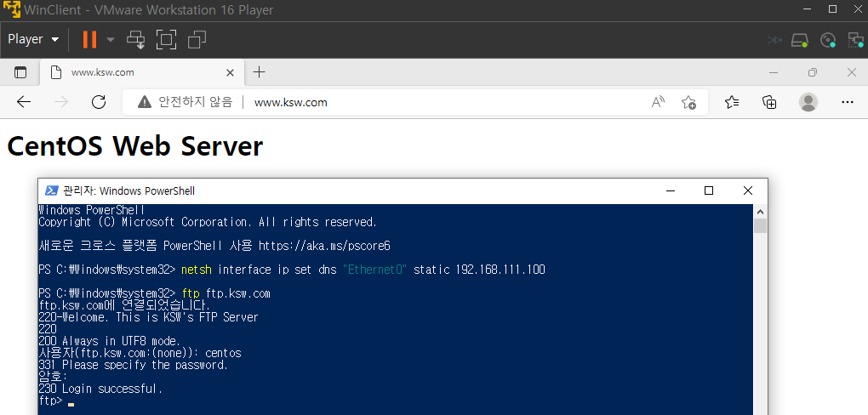This screenshot has height=415, width=868.
Task: Click the CD/DVD drive device icon
Action: [x=828, y=40]
